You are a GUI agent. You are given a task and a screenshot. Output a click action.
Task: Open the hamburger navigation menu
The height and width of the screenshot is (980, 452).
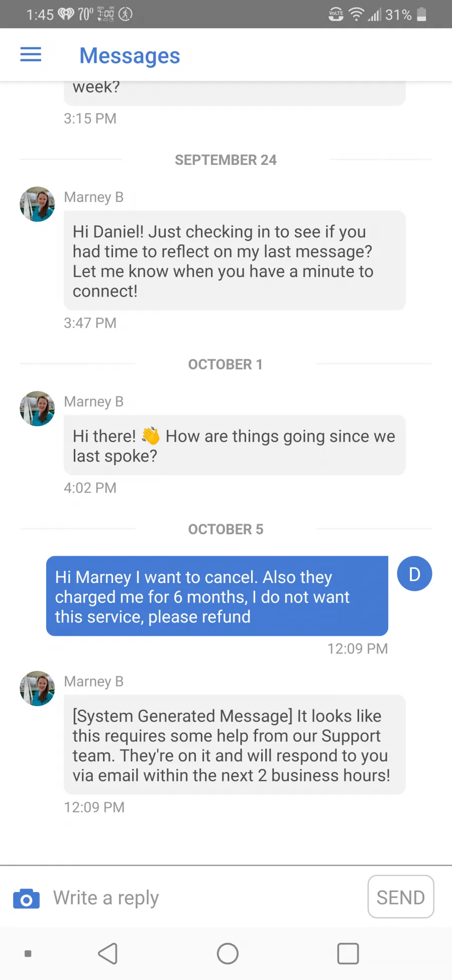click(x=31, y=55)
